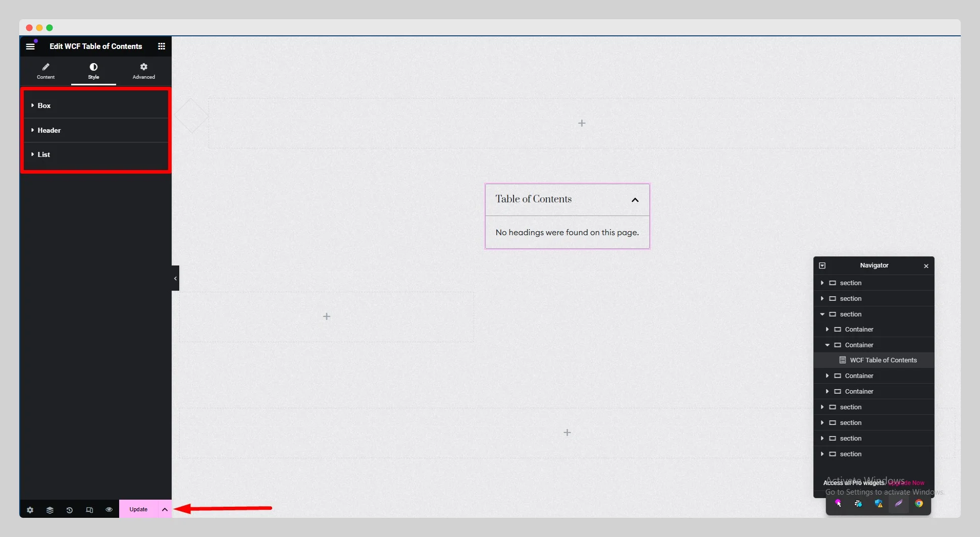The width and height of the screenshot is (980, 537).
Task: Open the pink cursor app in system tray
Action: point(838,503)
